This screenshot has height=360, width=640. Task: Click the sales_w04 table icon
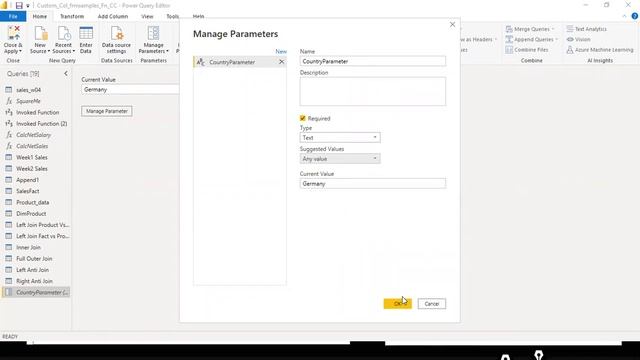(x=9, y=90)
